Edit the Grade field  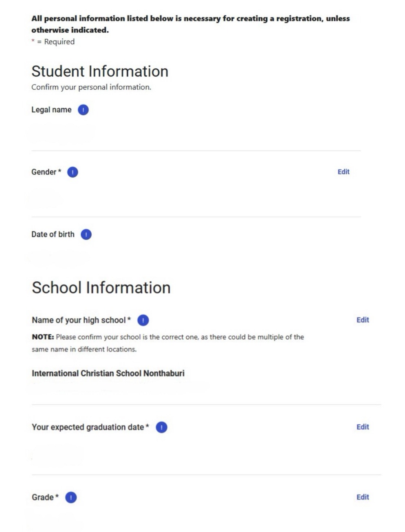(x=362, y=497)
